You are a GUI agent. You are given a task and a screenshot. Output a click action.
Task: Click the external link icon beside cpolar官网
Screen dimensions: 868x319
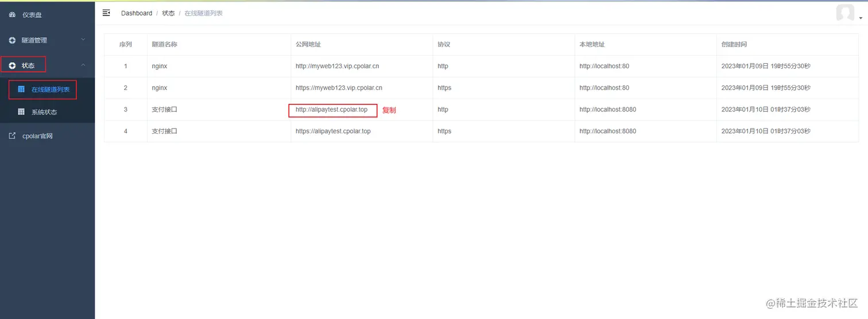point(12,136)
